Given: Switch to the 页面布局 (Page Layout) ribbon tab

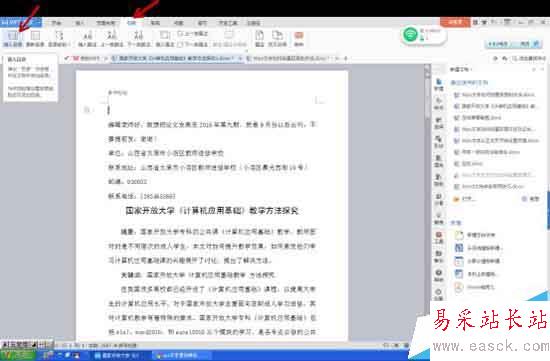Looking at the screenshot, I should point(106,23).
